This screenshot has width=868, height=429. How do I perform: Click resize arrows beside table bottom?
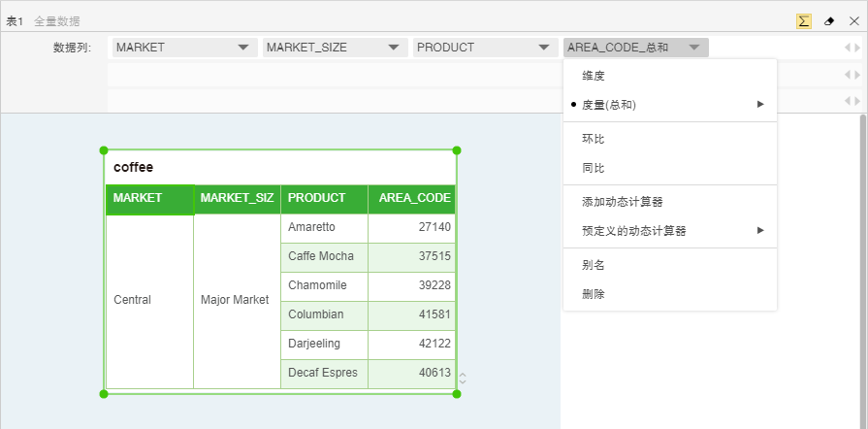463,379
